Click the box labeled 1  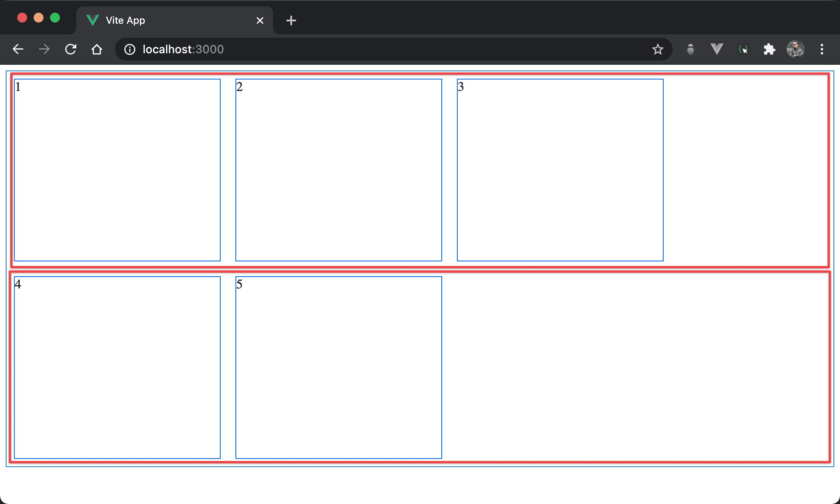[117, 170]
